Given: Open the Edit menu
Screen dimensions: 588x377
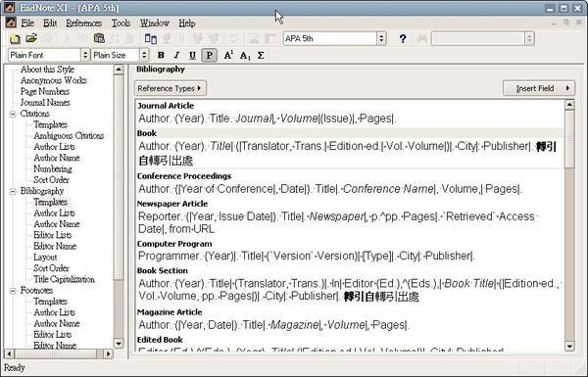Looking at the screenshot, I should [50, 24].
